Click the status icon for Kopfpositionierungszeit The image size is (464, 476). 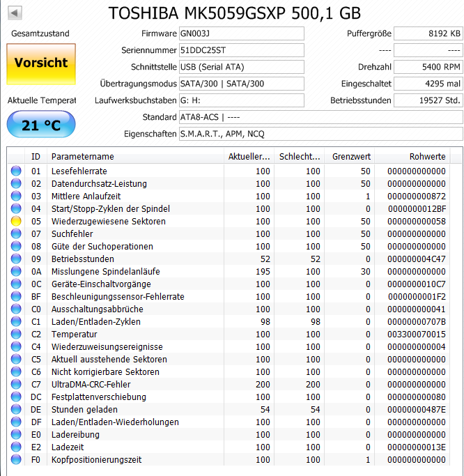[16, 459]
